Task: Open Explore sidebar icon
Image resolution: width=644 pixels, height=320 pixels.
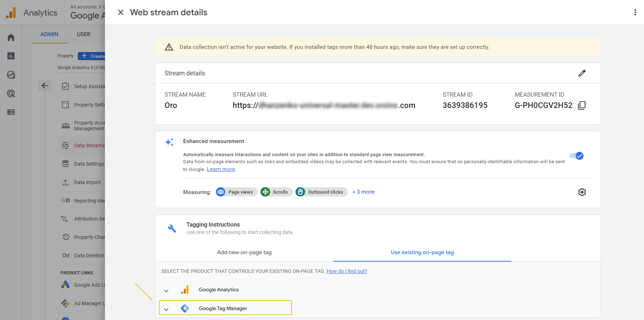Action: point(11,75)
